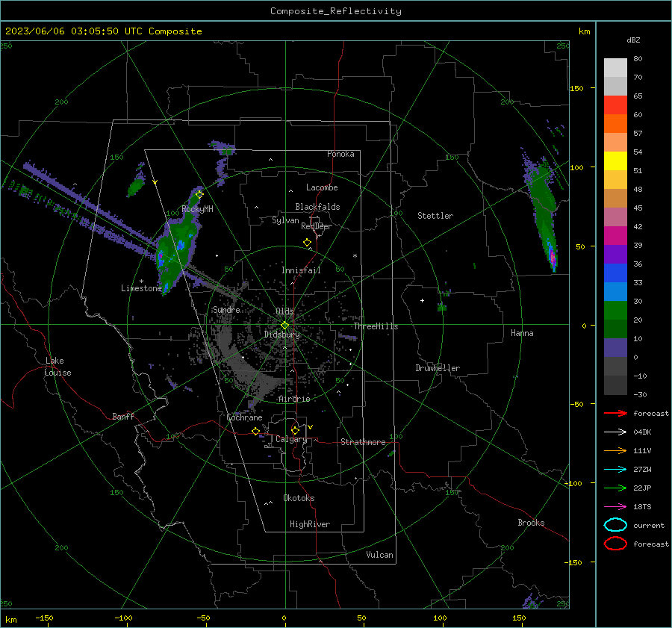Click the cyan 27ZW arrow icon
Viewport: 672px width, 628px height.
(x=615, y=470)
